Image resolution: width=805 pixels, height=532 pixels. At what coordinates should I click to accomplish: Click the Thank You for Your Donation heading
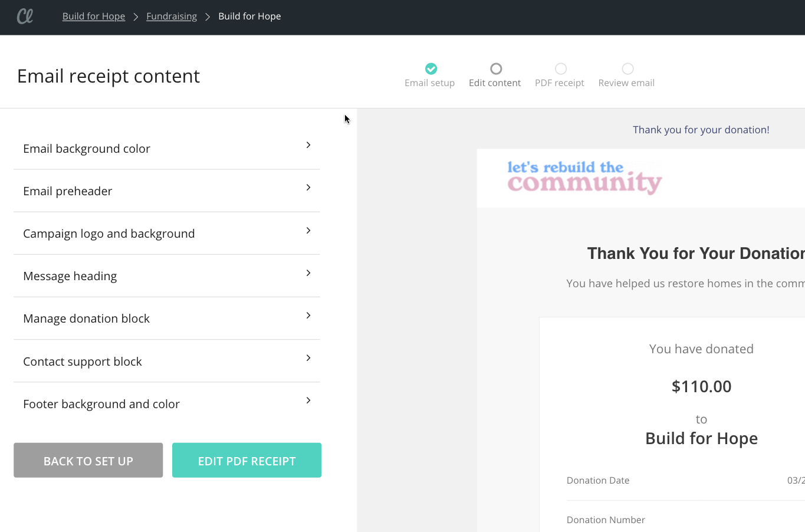696,254
